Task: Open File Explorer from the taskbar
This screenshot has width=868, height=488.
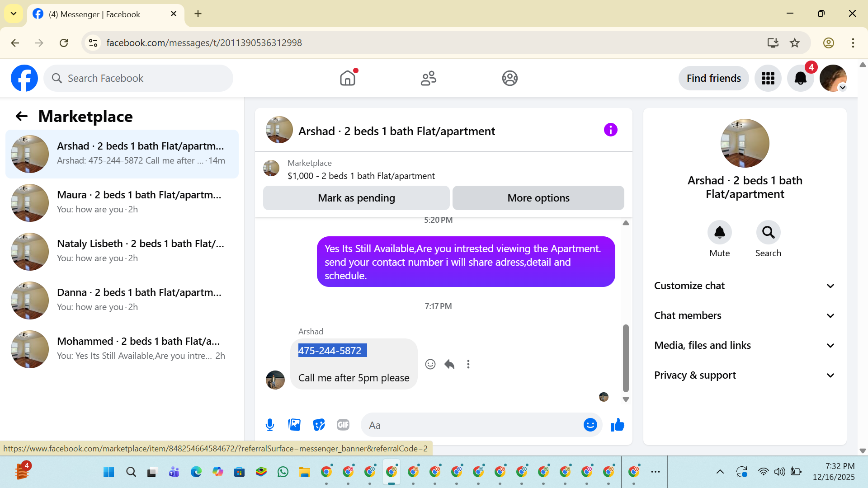Action: pos(304,472)
